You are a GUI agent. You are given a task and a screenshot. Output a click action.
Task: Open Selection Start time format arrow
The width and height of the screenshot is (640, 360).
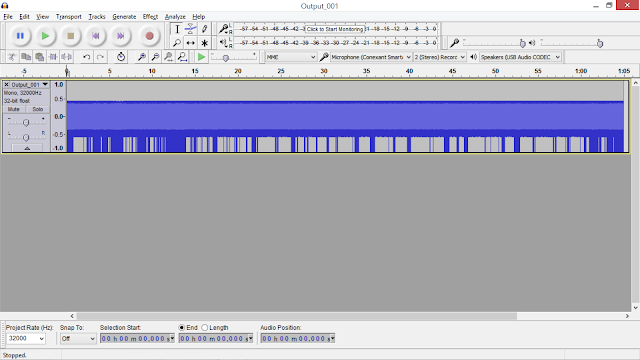[x=172, y=338]
